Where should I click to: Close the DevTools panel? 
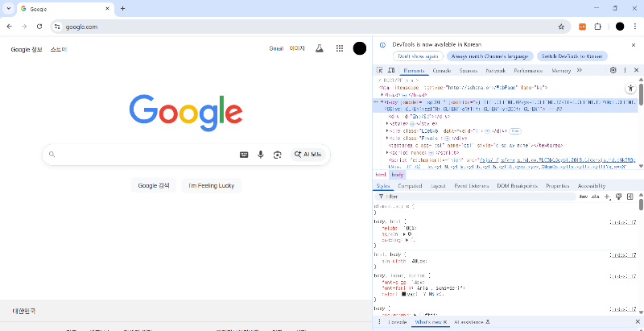click(x=636, y=70)
